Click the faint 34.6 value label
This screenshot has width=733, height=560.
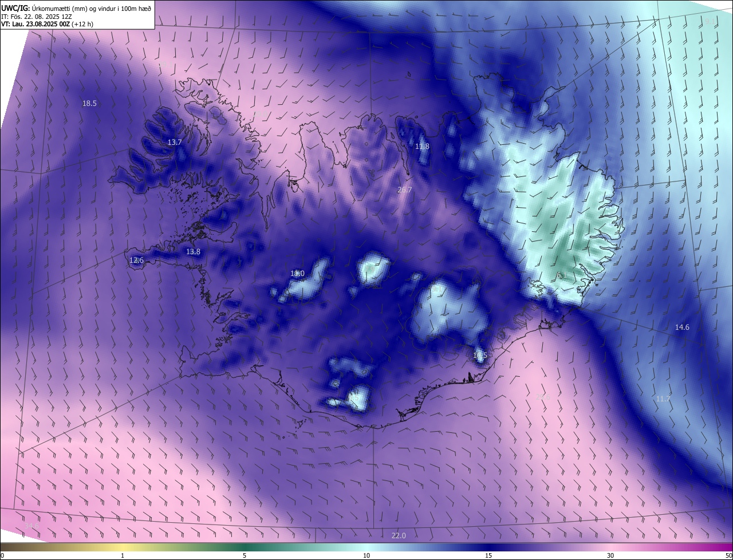point(31,526)
